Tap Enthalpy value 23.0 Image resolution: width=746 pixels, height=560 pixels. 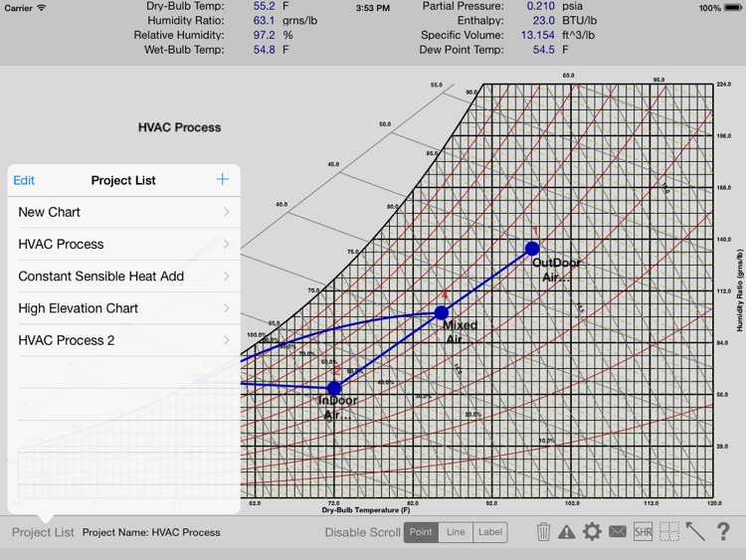(544, 21)
